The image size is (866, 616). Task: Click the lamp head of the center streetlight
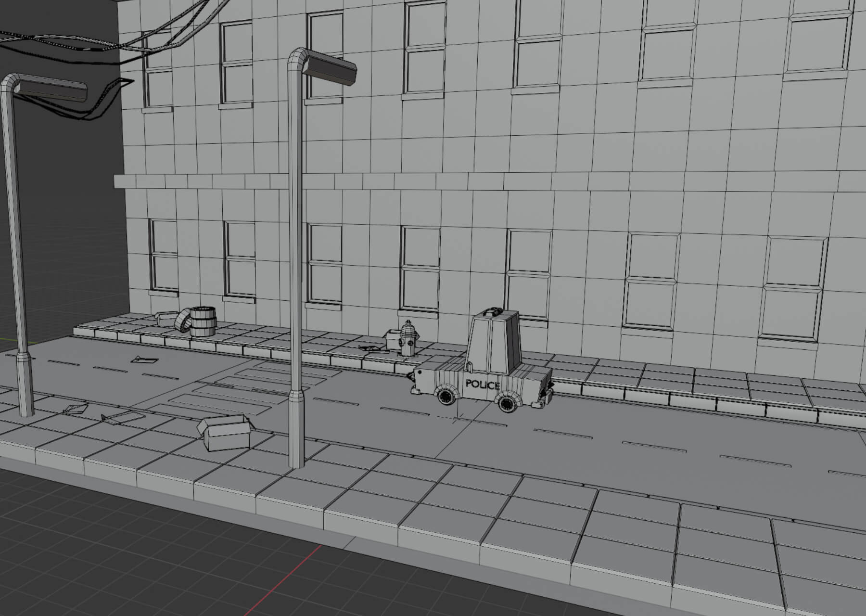331,70
